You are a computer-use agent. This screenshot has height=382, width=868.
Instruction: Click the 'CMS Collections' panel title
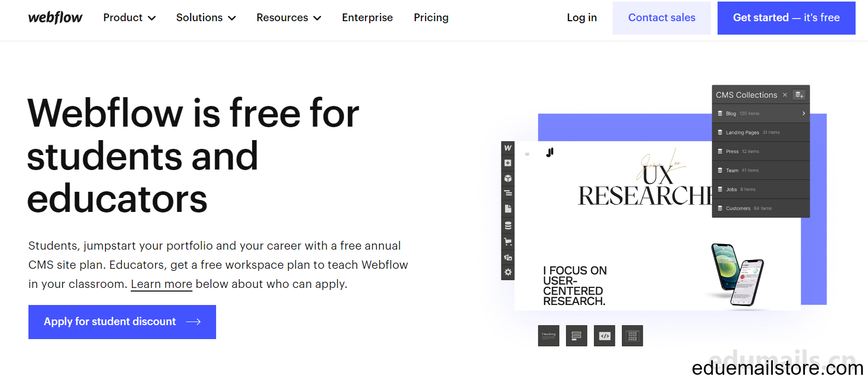[x=746, y=95]
